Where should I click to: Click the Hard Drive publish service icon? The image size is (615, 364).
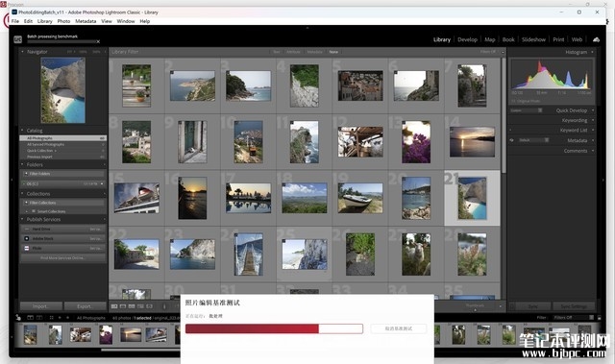[27, 229]
